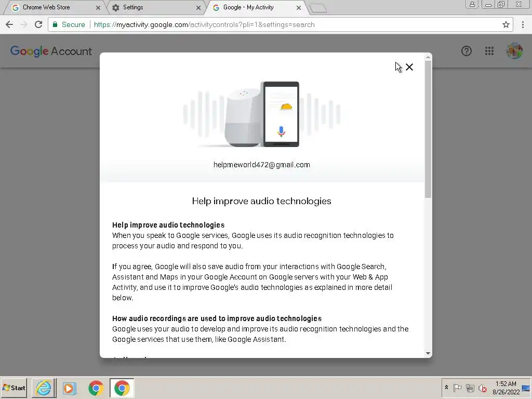Bookmark this page with star icon
The height and width of the screenshot is (399, 532).
(x=506, y=24)
